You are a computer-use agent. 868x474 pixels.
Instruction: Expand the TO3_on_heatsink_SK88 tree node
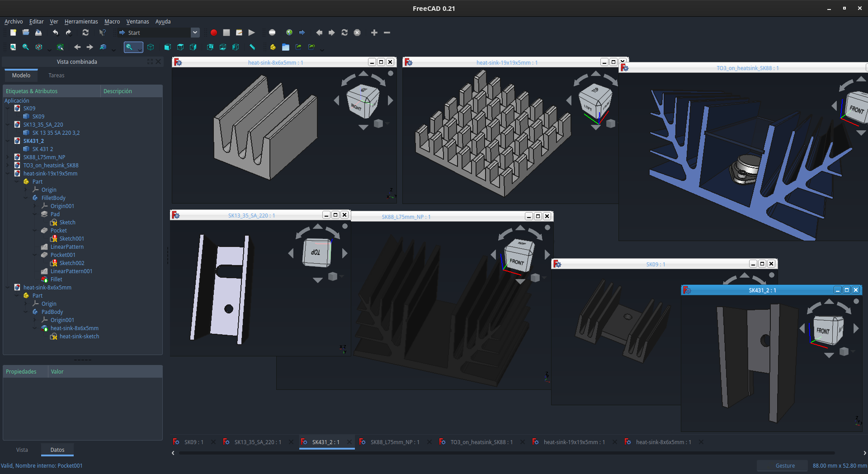8,166
